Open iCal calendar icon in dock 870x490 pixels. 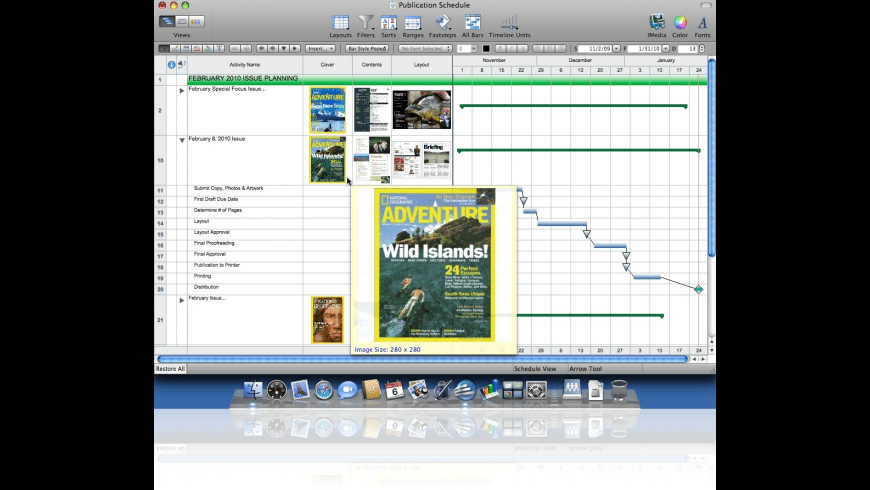point(394,390)
